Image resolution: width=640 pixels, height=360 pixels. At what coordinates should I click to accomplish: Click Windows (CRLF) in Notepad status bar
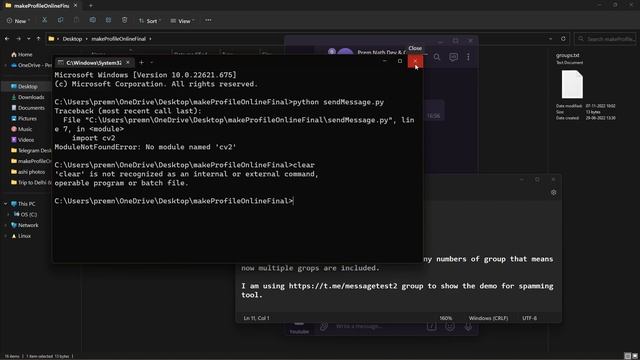point(488,318)
